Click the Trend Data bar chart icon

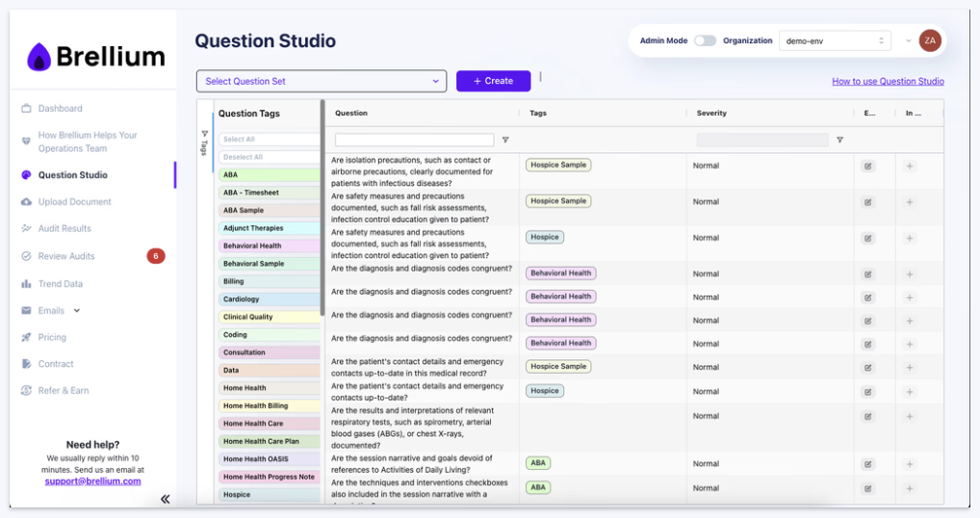click(26, 284)
